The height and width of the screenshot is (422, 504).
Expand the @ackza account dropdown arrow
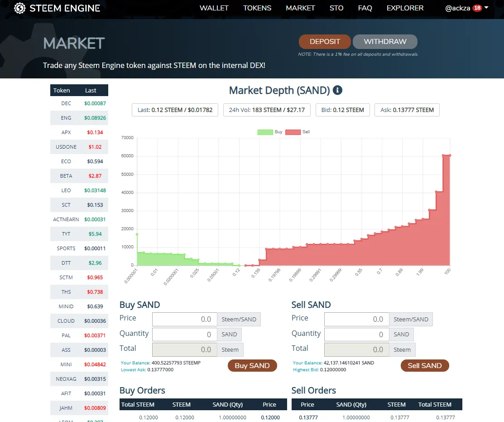pyautogui.click(x=486, y=8)
